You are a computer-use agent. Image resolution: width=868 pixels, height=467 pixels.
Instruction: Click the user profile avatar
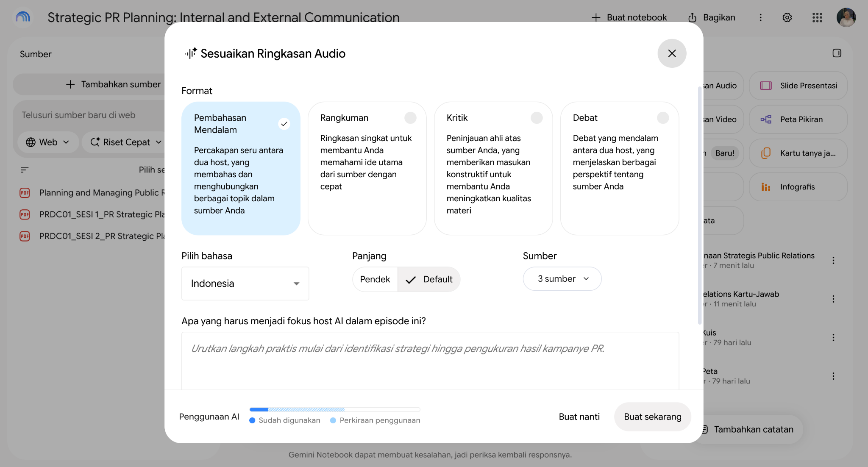pyautogui.click(x=846, y=17)
